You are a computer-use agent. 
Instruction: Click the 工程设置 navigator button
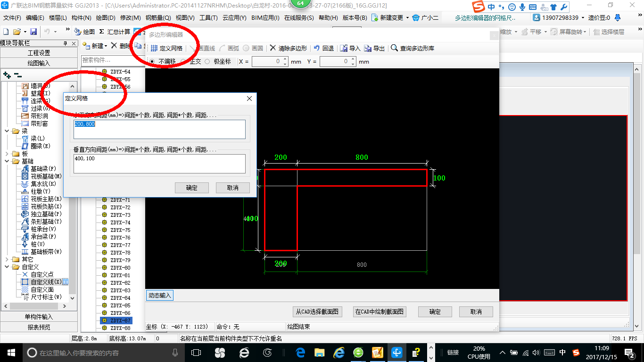pos(39,53)
